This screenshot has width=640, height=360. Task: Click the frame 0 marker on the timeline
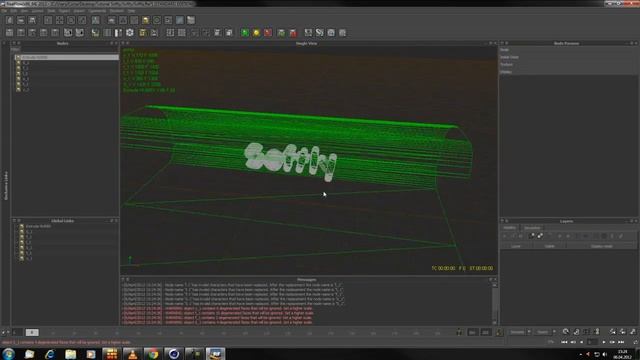click(32, 333)
